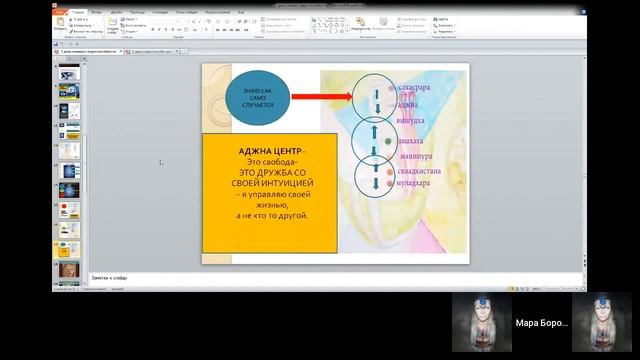Select the Format Painter brush icon
This screenshot has width=640, height=360.
(x=71, y=31)
